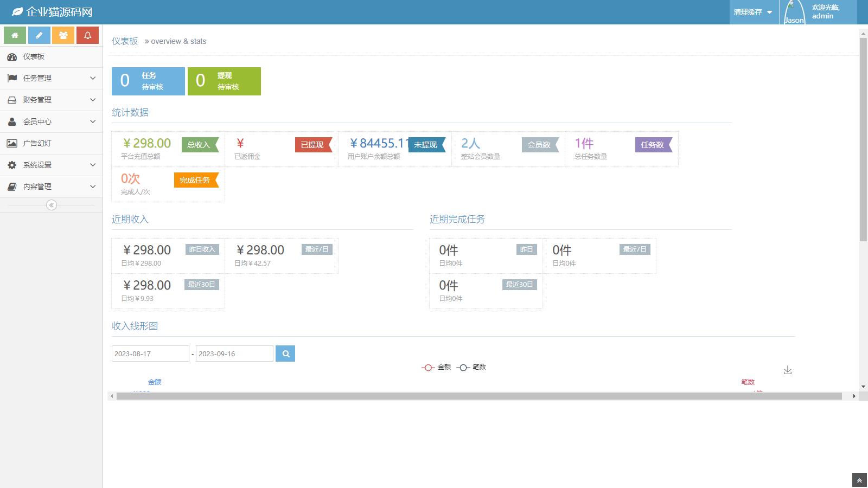Click the chart download image icon
This screenshot has height=488, width=868.
click(788, 370)
